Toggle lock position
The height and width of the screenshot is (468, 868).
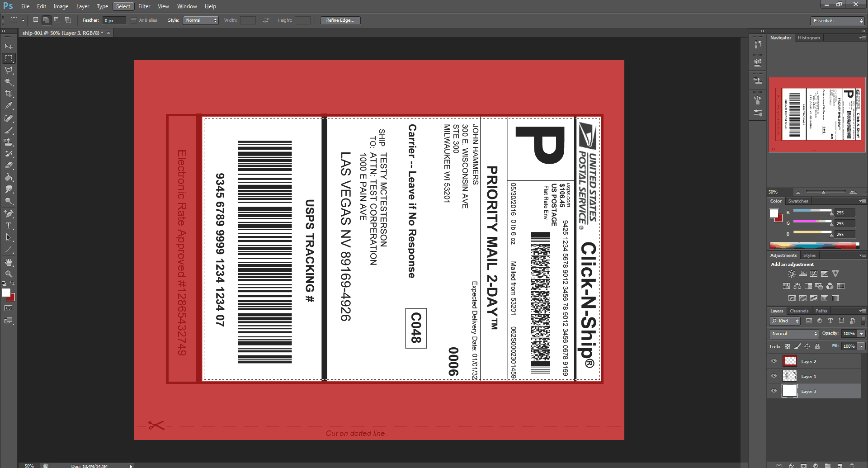click(807, 347)
